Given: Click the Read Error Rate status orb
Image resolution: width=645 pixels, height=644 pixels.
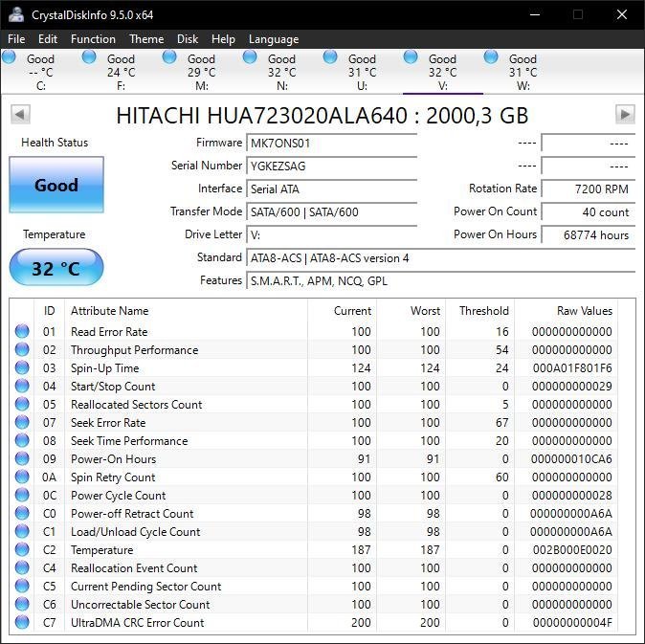Looking at the screenshot, I should click(22, 332).
